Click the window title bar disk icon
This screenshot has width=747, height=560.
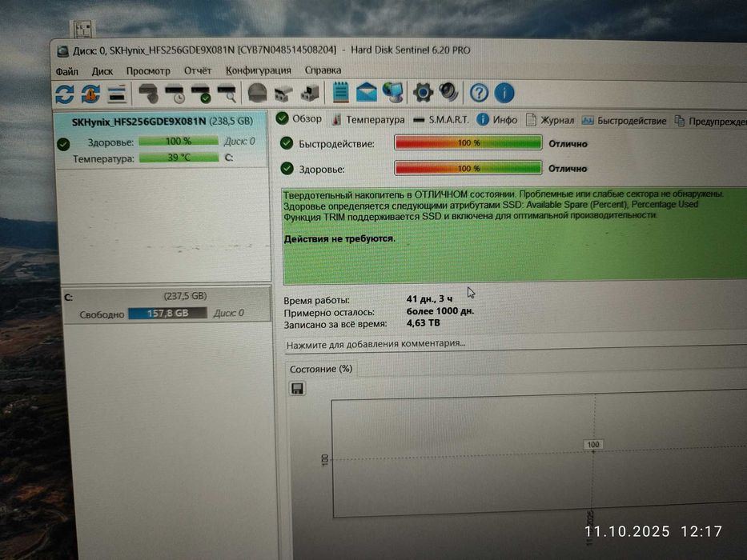click(62, 52)
